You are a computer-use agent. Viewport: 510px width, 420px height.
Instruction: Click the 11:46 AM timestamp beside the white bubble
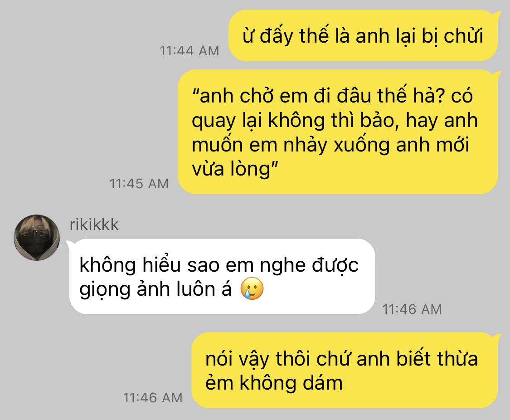[x=412, y=309]
